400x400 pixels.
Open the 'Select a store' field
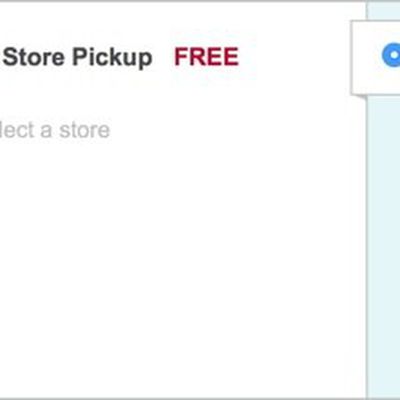pyautogui.click(x=55, y=130)
